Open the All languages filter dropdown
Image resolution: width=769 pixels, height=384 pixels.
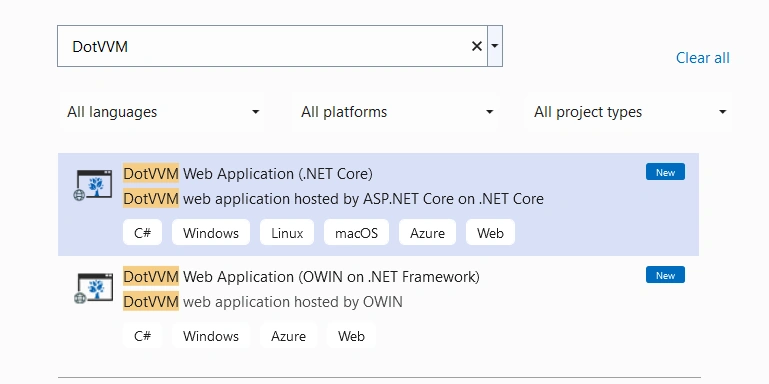point(162,112)
